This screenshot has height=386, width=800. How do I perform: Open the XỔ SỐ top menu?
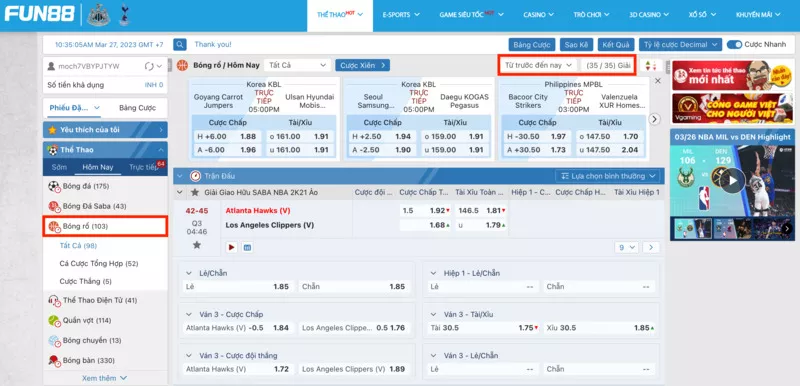[702, 15]
